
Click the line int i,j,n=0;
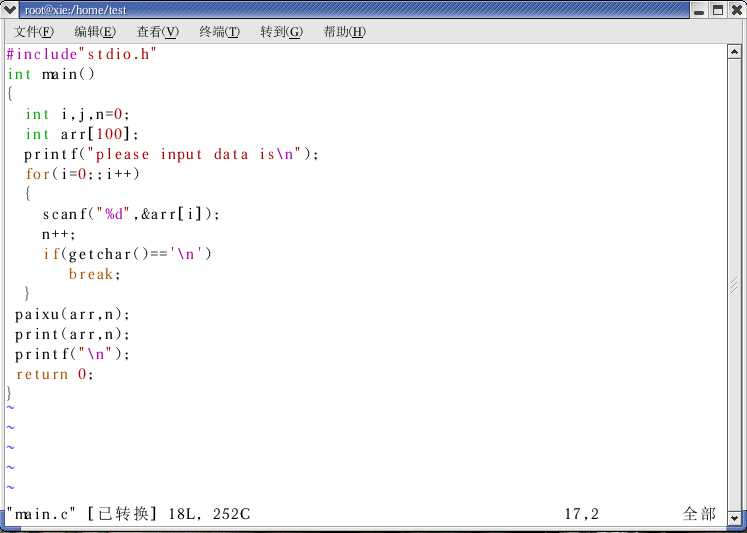pyautogui.click(x=77, y=114)
